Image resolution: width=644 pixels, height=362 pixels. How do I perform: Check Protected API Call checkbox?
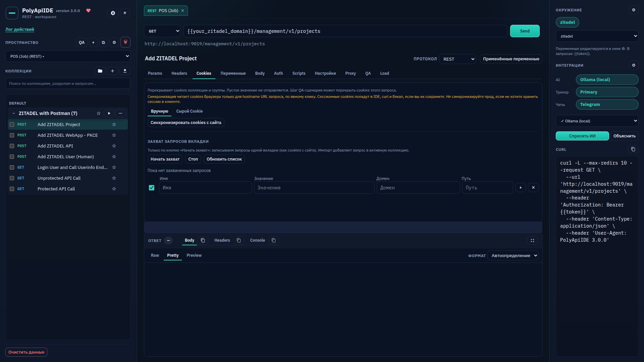12,189
